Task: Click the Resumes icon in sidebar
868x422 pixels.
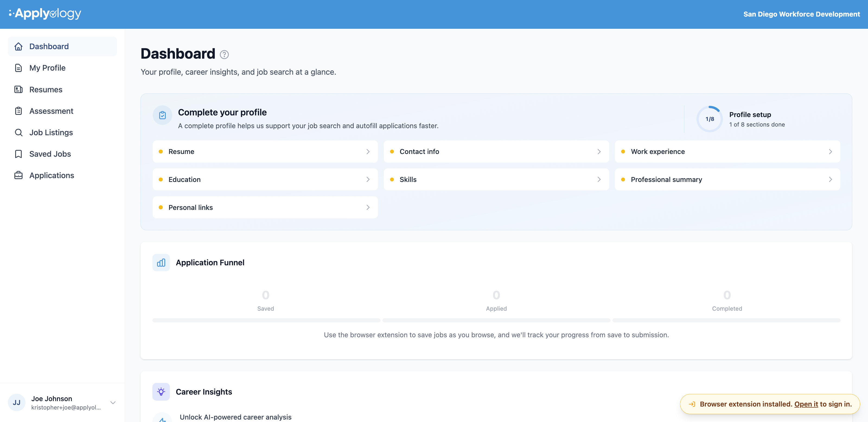Action: tap(18, 89)
